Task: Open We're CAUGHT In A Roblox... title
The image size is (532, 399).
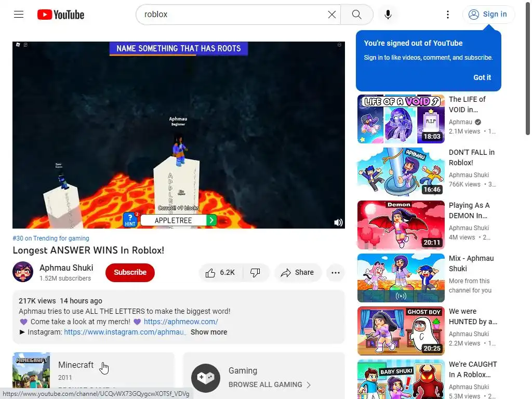Action: pyautogui.click(x=473, y=369)
